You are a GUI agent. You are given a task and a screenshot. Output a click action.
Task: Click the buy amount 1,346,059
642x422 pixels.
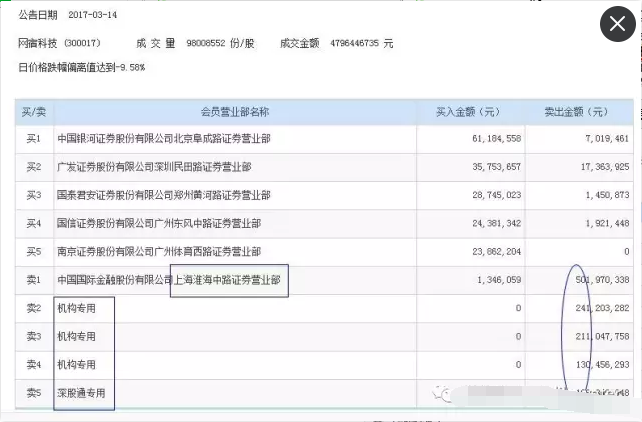coord(499,280)
